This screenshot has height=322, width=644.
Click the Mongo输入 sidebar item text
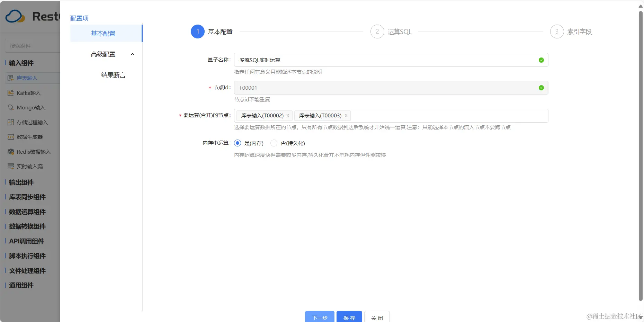[31, 108]
